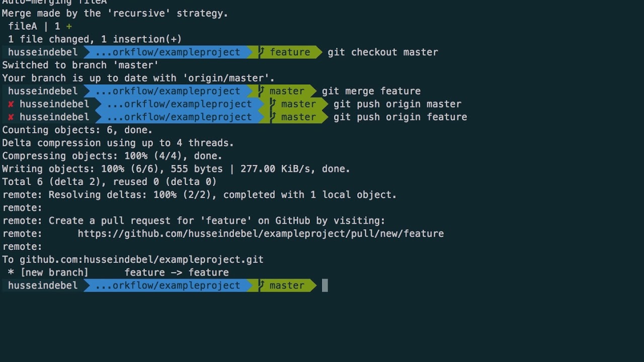Click the red X error icon before 'git push origin feature'
Image resolution: width=644 pixels, height=362 pixels.
click(11, 117)
